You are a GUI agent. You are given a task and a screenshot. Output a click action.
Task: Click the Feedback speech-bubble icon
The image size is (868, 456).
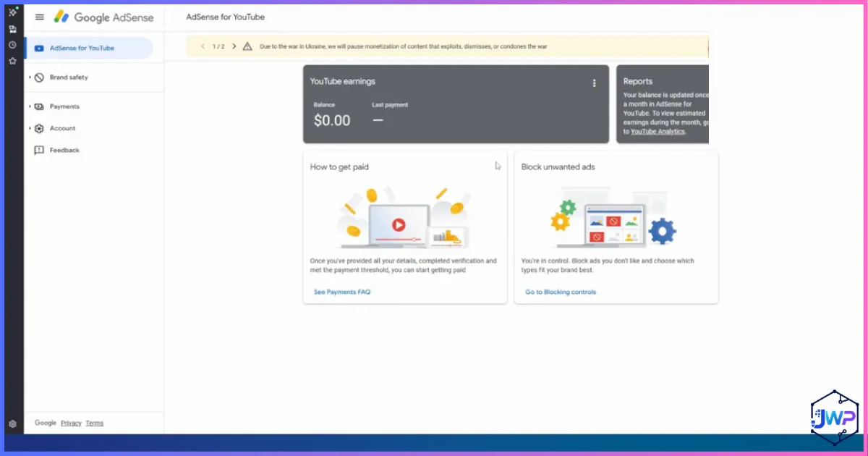pos(39,151)
